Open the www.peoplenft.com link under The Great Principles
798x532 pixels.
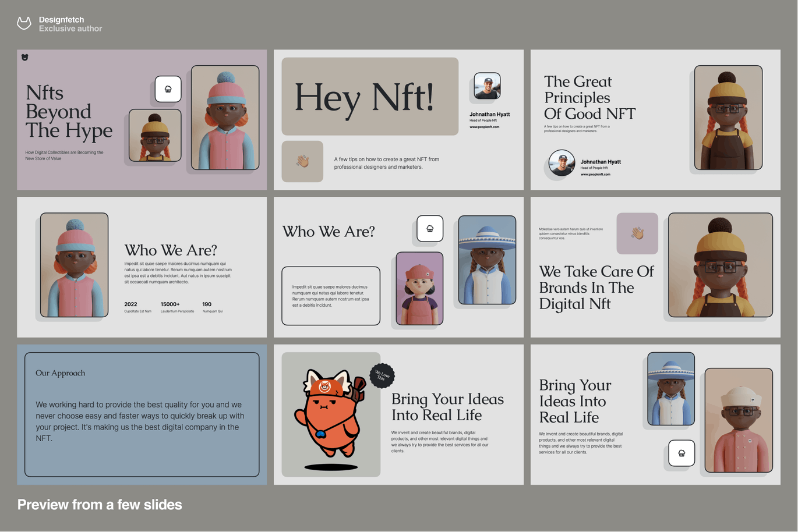pos(595,174)
